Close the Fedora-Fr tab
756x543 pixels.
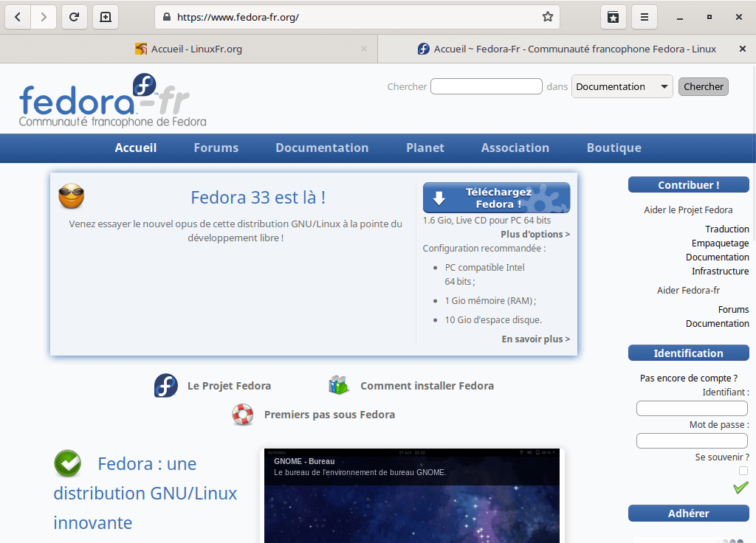point(743,49)
